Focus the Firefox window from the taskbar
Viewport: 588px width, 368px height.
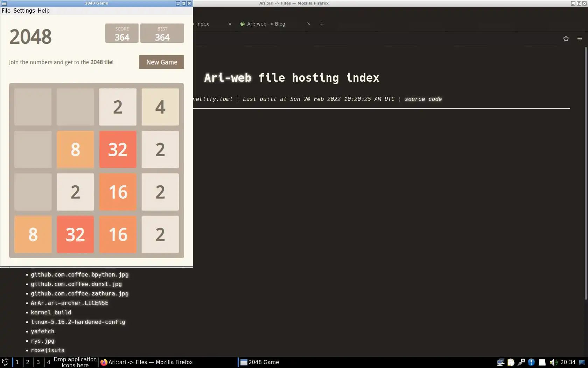pyautogui.click(x=168, y=362)
